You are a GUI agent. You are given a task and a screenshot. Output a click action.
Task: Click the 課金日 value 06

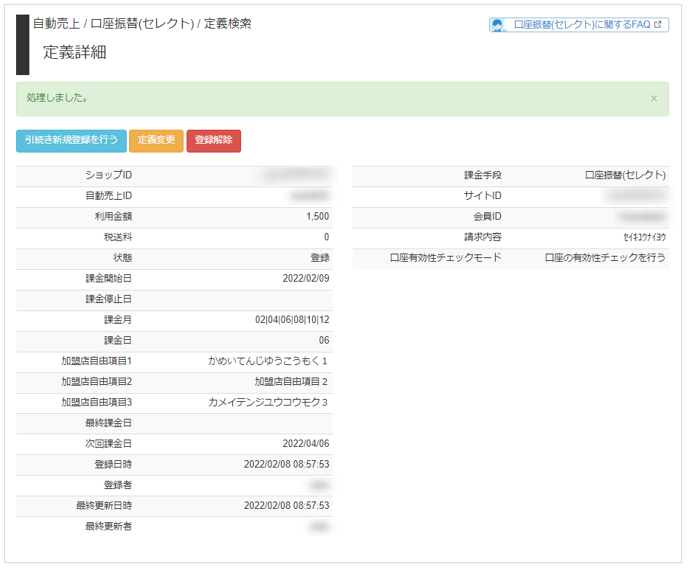(x=324, y=340)
